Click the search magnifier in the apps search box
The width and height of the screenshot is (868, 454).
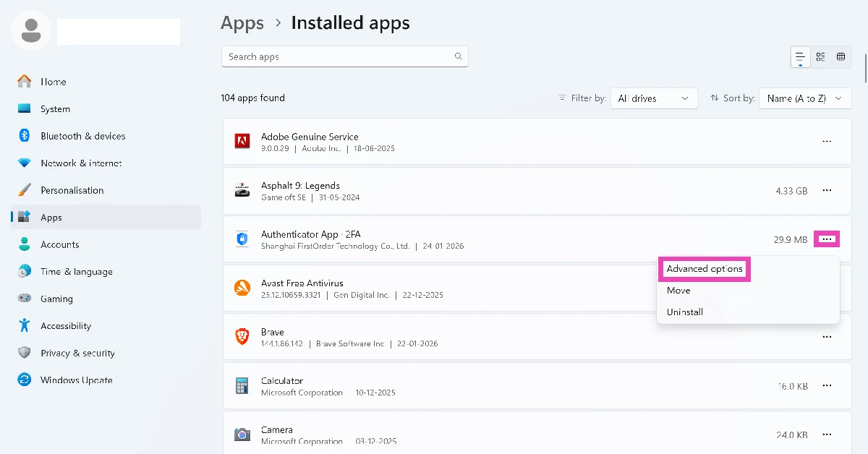click(x=459, y=56)
